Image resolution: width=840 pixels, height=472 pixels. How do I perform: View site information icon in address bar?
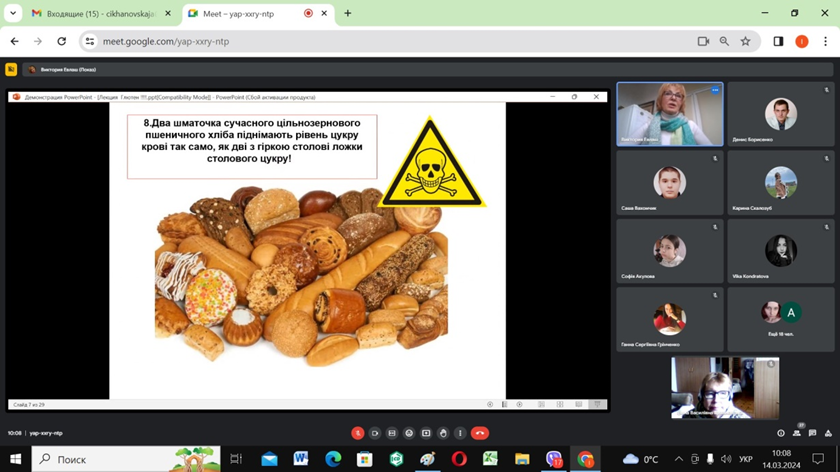(90, 41)
